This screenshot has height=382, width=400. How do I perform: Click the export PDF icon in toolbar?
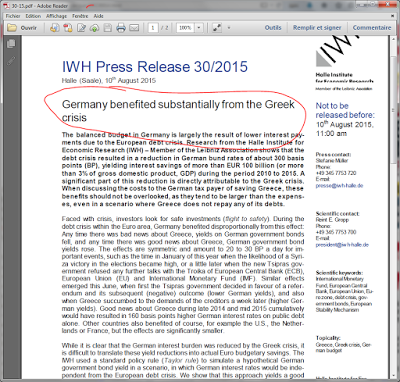pyautogui.click(x=68, y=28)
